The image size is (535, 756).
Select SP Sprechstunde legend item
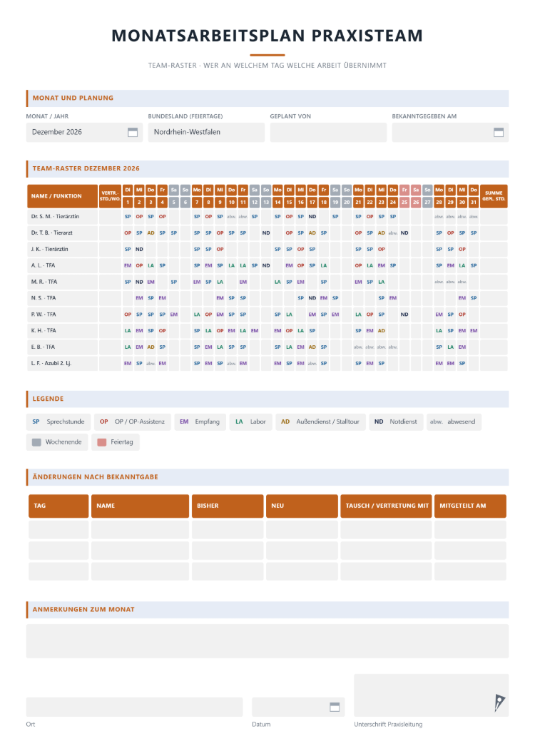point(58,422)
